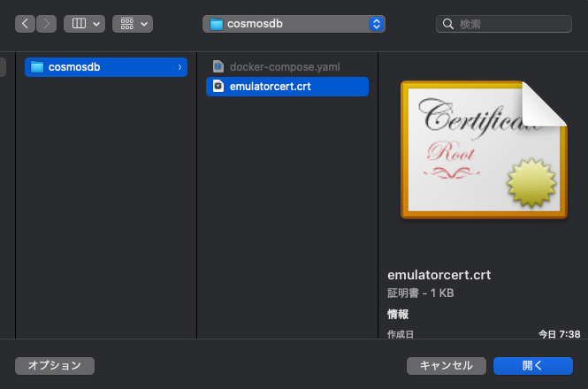Click the 情報 section heading

click(x=398, y=314)
